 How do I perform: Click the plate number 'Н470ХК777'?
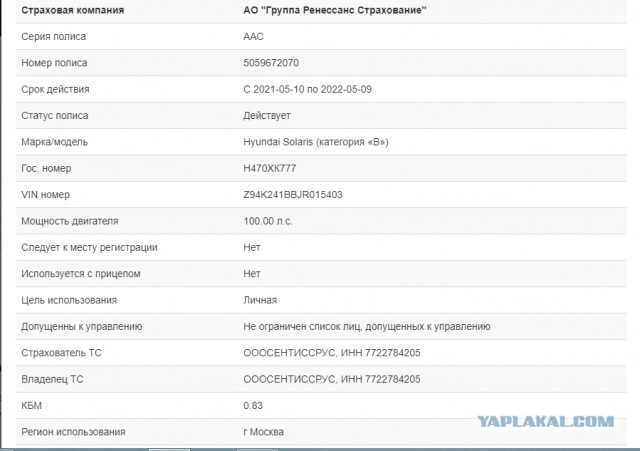pyautogui.click(x=270, y=168)
